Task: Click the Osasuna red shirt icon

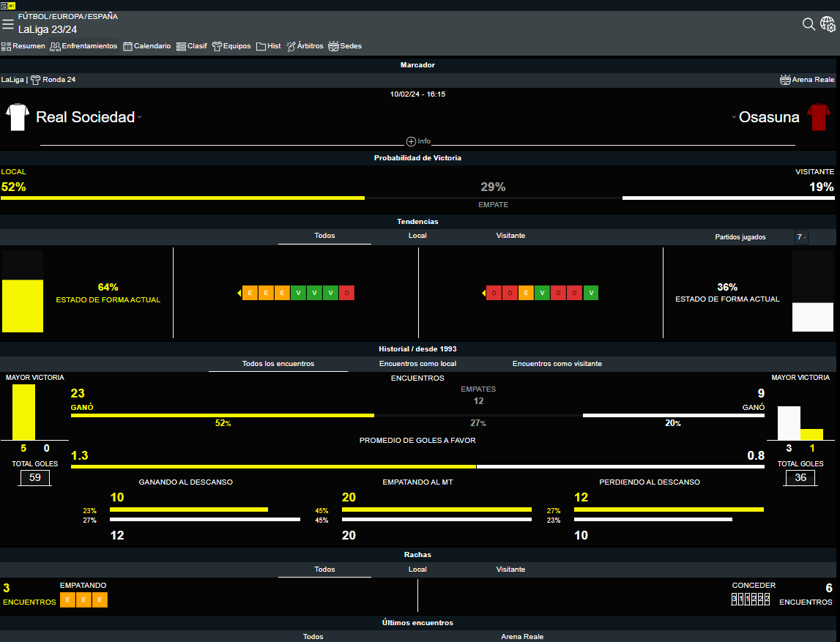Action: click(818, 117)
